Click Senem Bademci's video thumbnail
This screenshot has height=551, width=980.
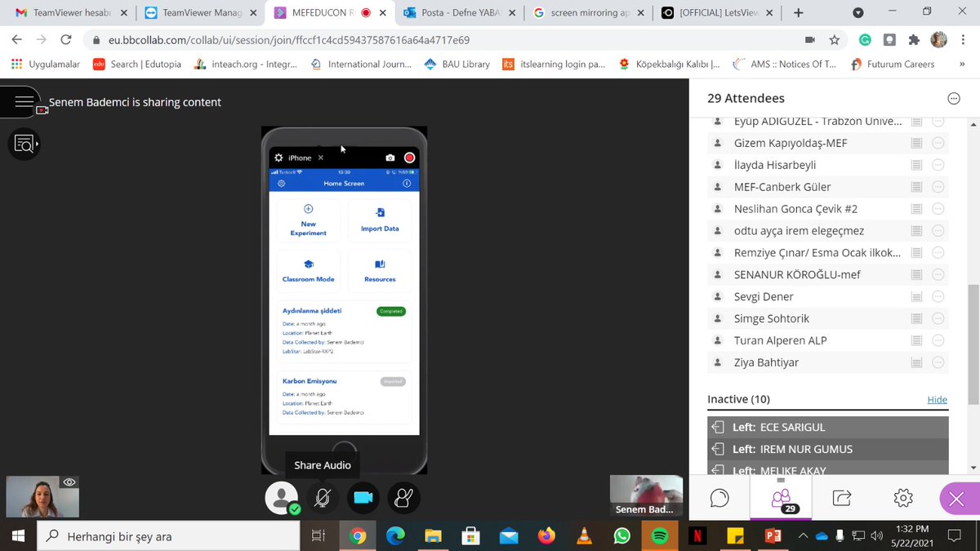(646, 495)
